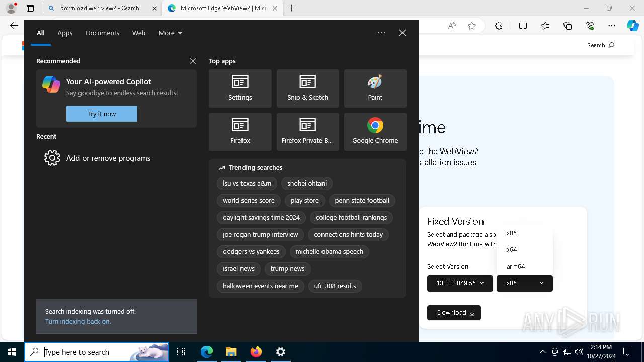Open Firefox from taskbar

(256, 352)
